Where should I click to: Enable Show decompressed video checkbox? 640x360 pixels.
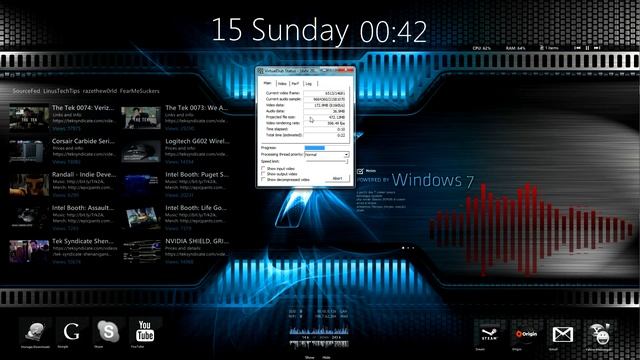click(263, 179)
